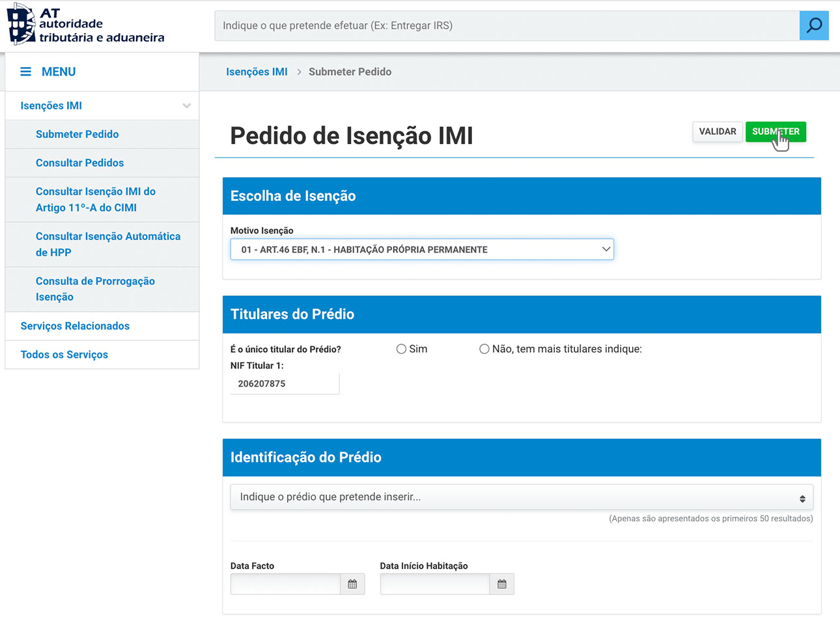Screen dimensions: 840x621
Task: Click the search magnifier icon
Action: tap(813, 25)
